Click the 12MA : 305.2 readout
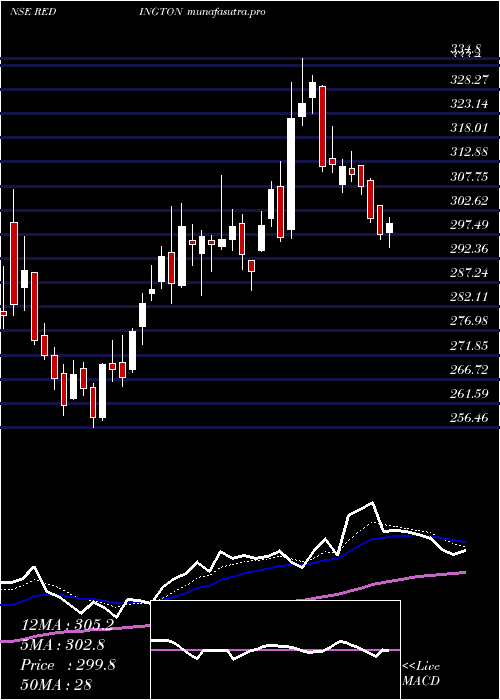 click(x=67, y=625)
